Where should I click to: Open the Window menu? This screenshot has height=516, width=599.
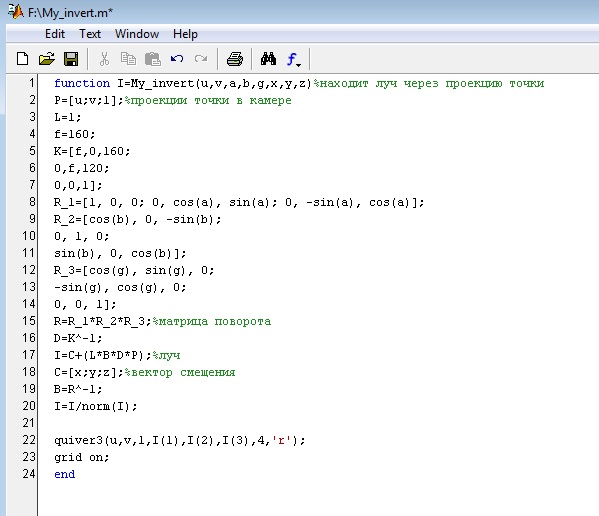(x=137, y=34)
